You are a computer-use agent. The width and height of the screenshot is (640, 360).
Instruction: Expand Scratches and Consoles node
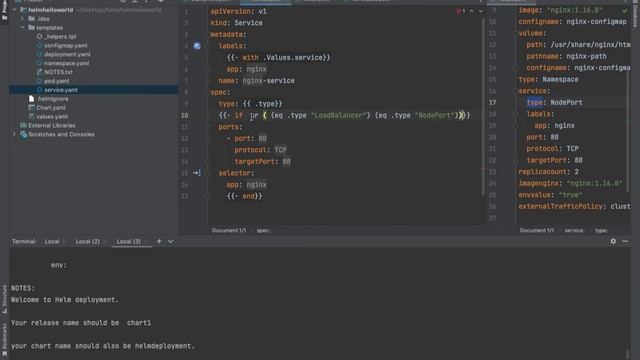click(x=15, y=134)
